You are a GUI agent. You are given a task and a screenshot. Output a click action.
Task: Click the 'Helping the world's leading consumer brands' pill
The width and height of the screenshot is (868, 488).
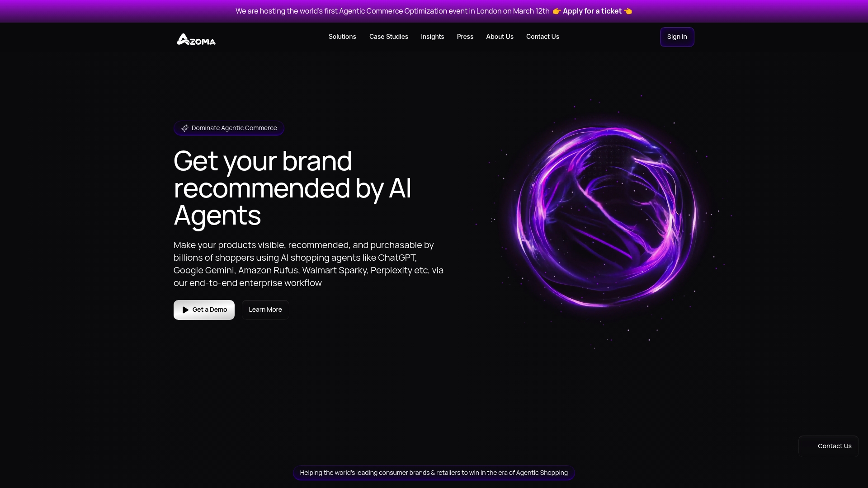pos(434,473)
